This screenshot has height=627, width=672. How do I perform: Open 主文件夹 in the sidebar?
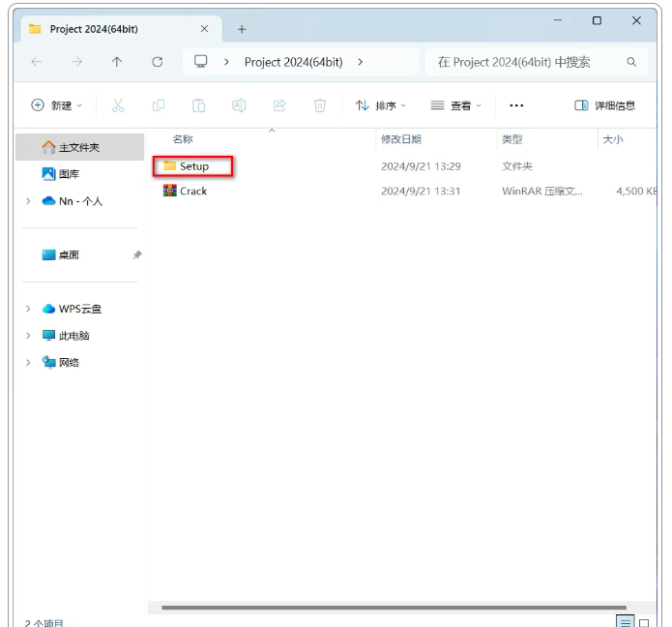(x=79, y=147)
